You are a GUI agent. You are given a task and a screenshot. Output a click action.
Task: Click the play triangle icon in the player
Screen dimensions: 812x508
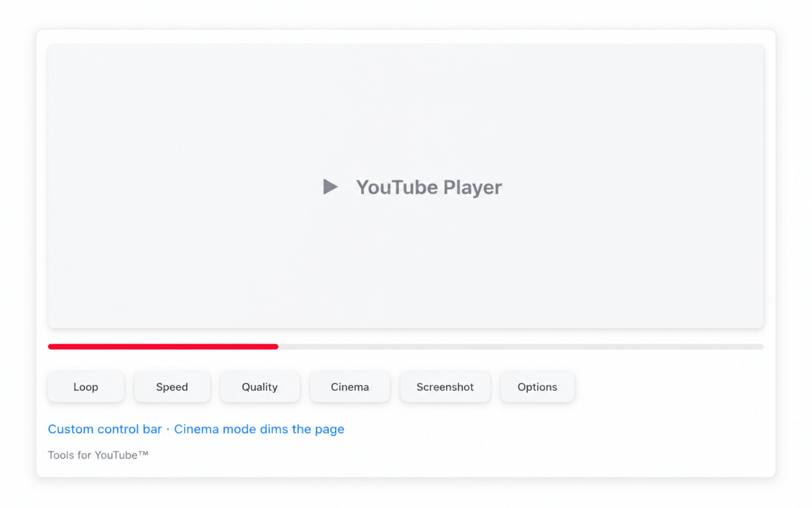coord(330,187)
